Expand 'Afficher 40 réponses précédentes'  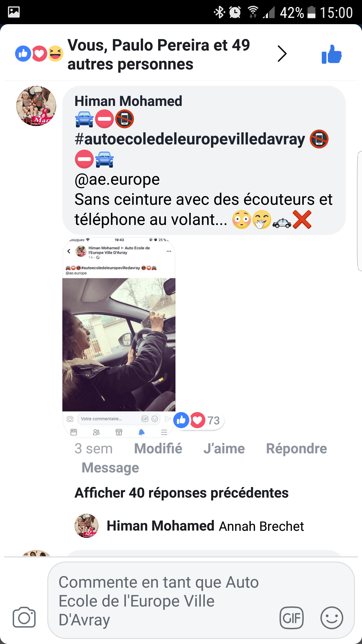[182, 493]
